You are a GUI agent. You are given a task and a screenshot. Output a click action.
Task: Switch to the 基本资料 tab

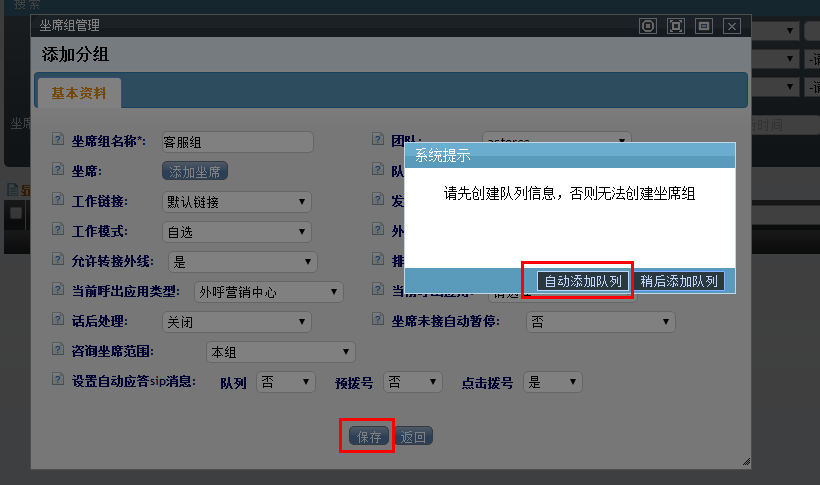[x=79, y=93]
